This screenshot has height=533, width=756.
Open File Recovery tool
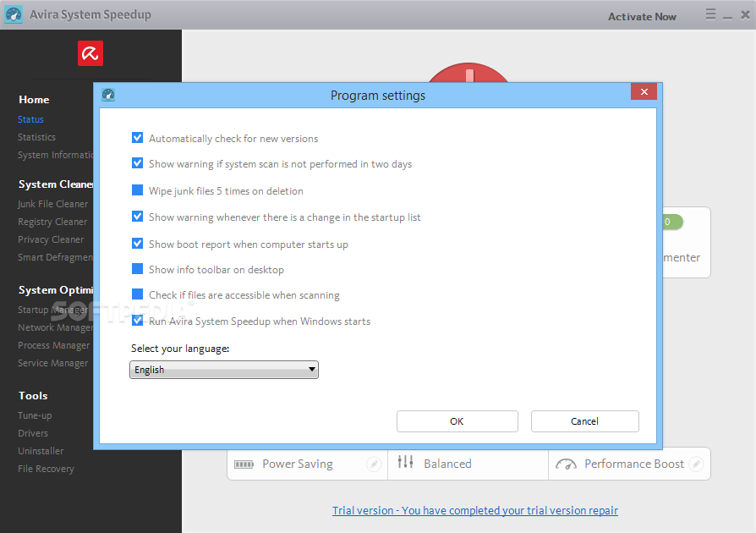click(46, 469)
